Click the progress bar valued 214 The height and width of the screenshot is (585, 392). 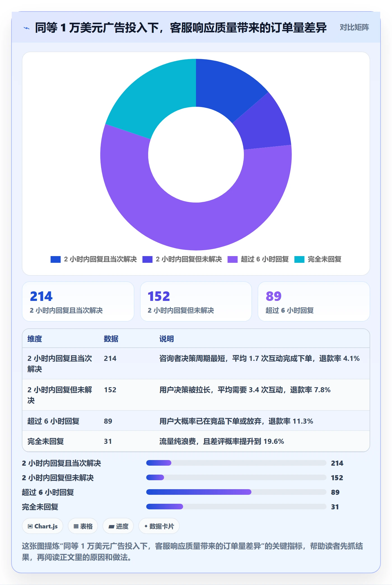pyautogui.click(x=236, y=463)
